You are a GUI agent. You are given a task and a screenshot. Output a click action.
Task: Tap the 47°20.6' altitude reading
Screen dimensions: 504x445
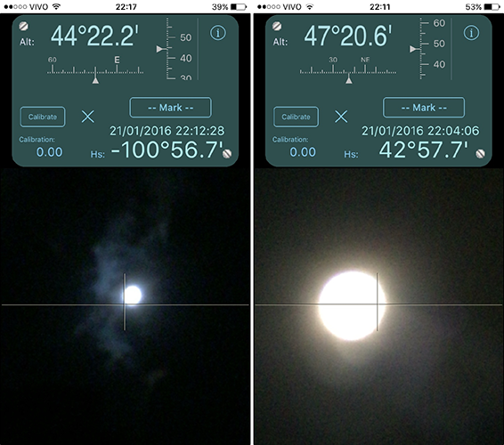[348, 36]
